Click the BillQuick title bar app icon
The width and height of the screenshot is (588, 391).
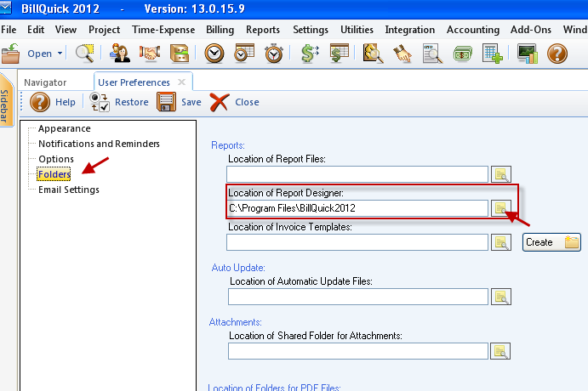coord(5,8)
